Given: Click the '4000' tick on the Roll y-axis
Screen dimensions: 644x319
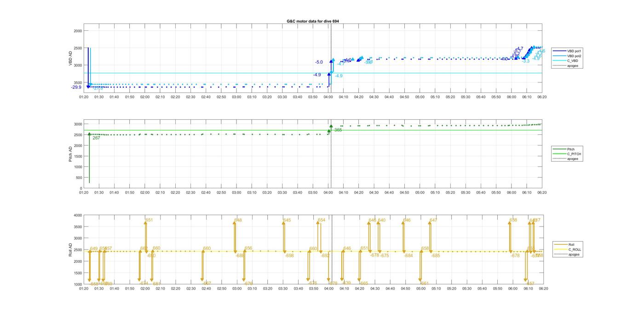Looking at the screenshot, I should pyautogui.click(x=78, y=215).
